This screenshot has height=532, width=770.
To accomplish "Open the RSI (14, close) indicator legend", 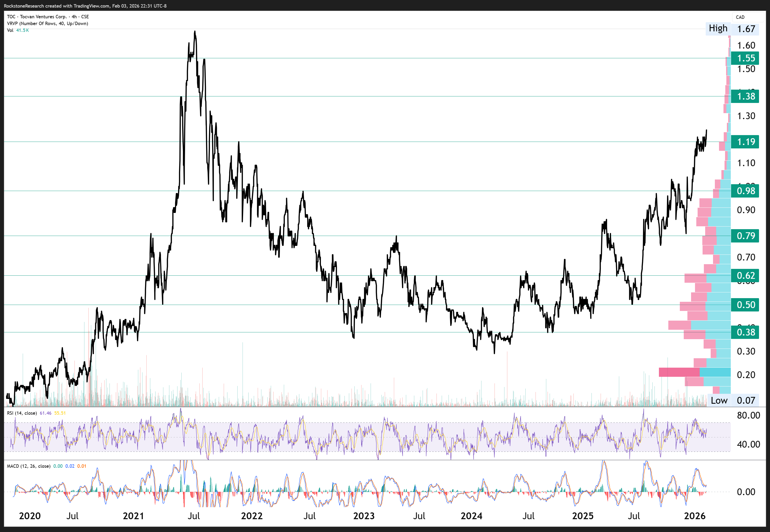I will pyautogui.click(x=22, y=413).
